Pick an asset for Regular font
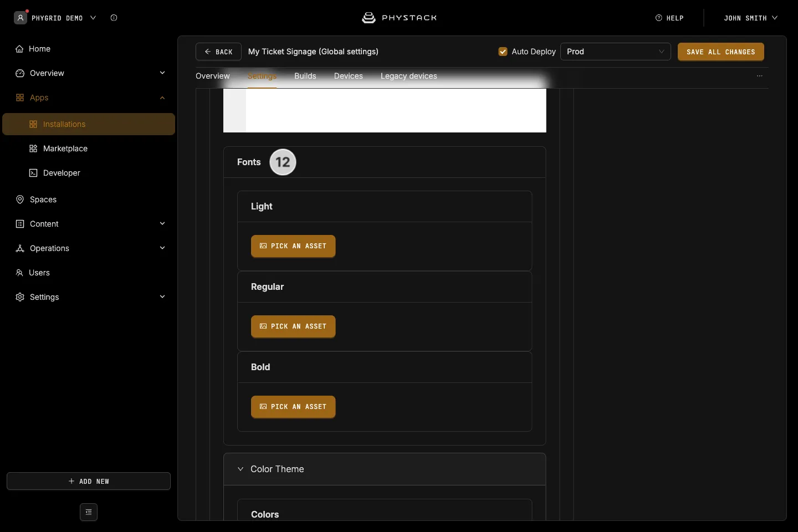 (293, 326)
